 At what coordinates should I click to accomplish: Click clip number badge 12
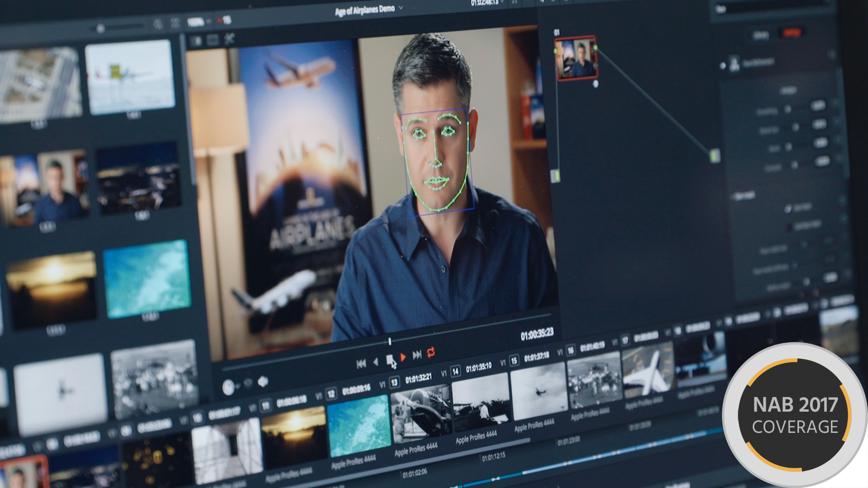331,394
